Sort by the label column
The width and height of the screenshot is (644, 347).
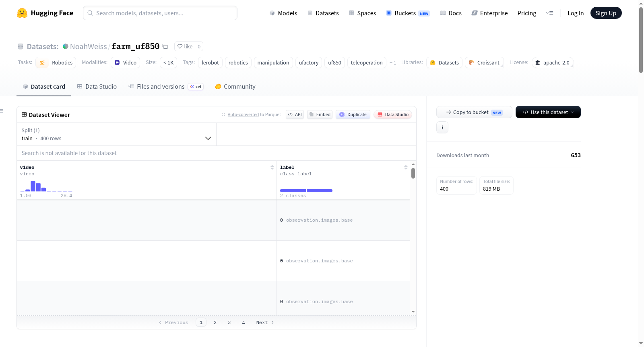(406, 167)
